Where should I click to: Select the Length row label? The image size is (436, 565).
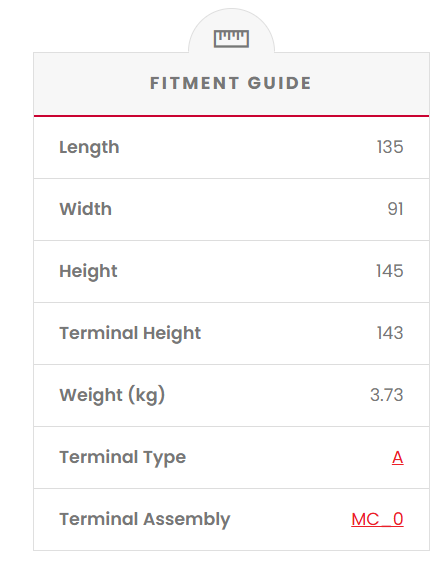(89, 147)
